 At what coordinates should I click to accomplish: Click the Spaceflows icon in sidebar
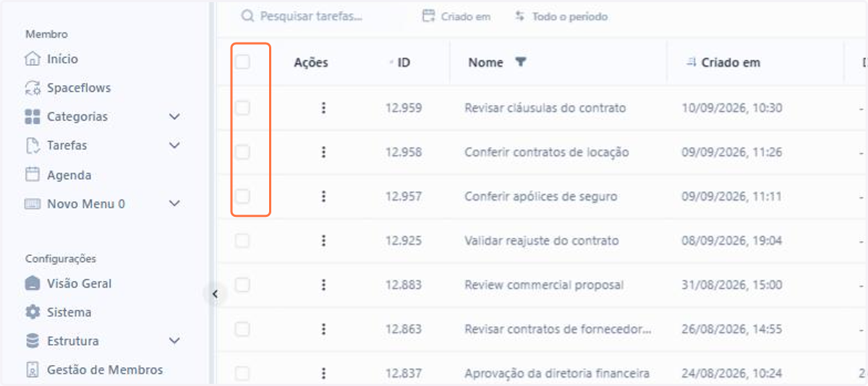point(32,88)
